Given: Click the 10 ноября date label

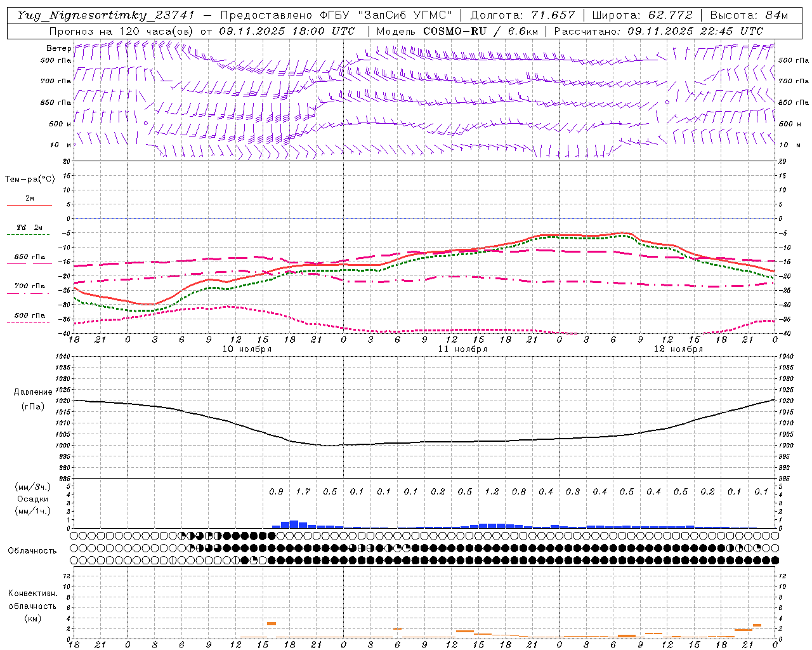Looking at the screenshot, I should pyautogui.click(x=247, y=349).
